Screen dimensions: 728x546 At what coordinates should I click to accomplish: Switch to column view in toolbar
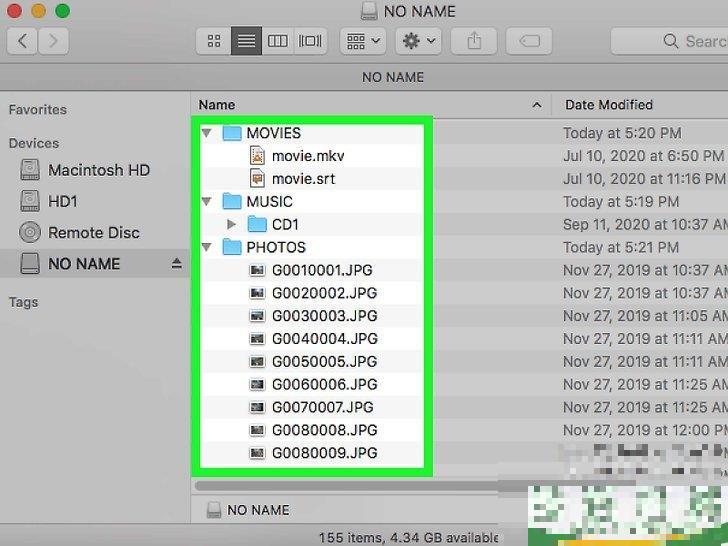click(x=278, y=41)
